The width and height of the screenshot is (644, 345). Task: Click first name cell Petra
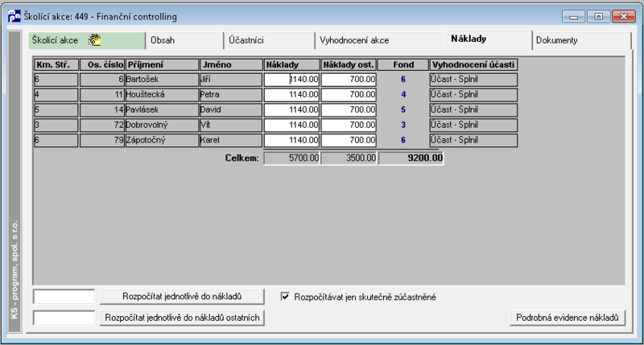(x=231, y=95)
